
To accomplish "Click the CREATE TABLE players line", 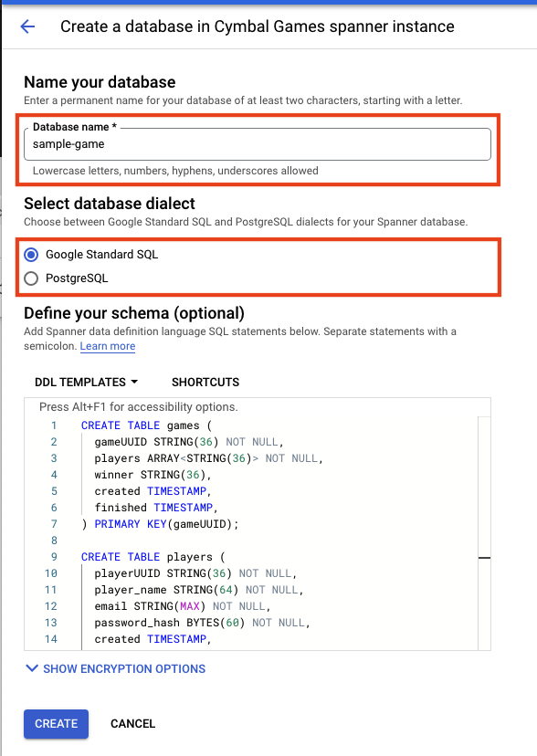I will [x=153, y=557].
